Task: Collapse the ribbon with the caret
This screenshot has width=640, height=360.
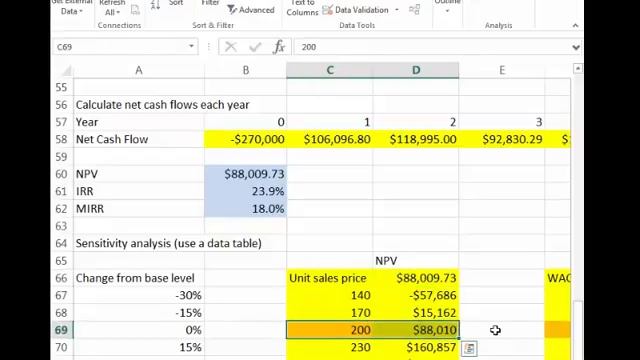Action: pos(576,25)
